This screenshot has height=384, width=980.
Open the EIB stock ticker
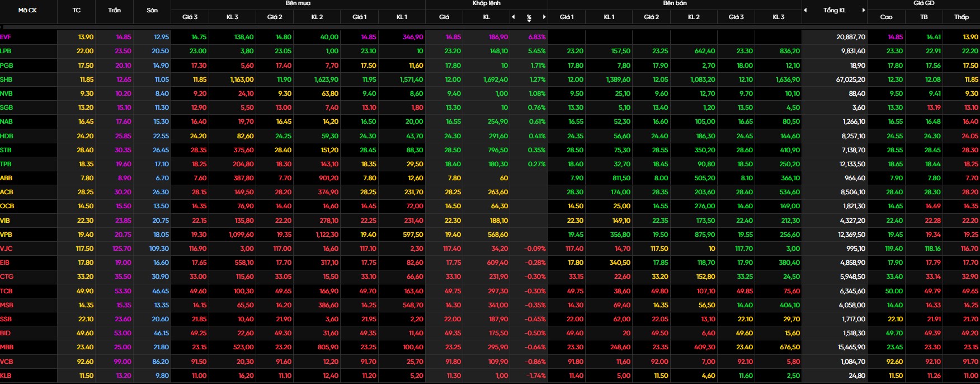[4, 263]
